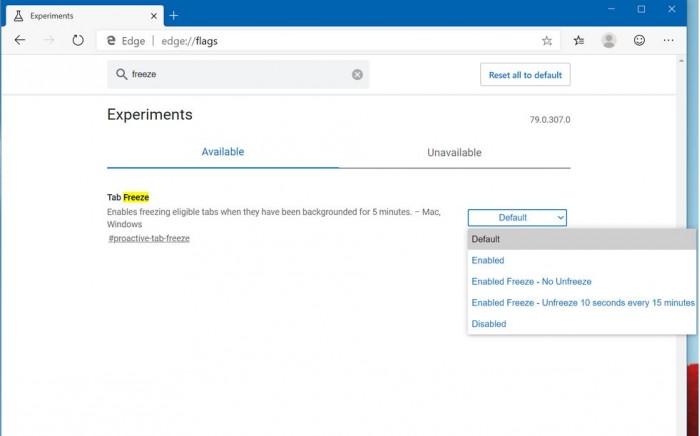Viewport: 700px width, 436px height.
Task: Add page to favorites star icon
Action: pos(546,41)
